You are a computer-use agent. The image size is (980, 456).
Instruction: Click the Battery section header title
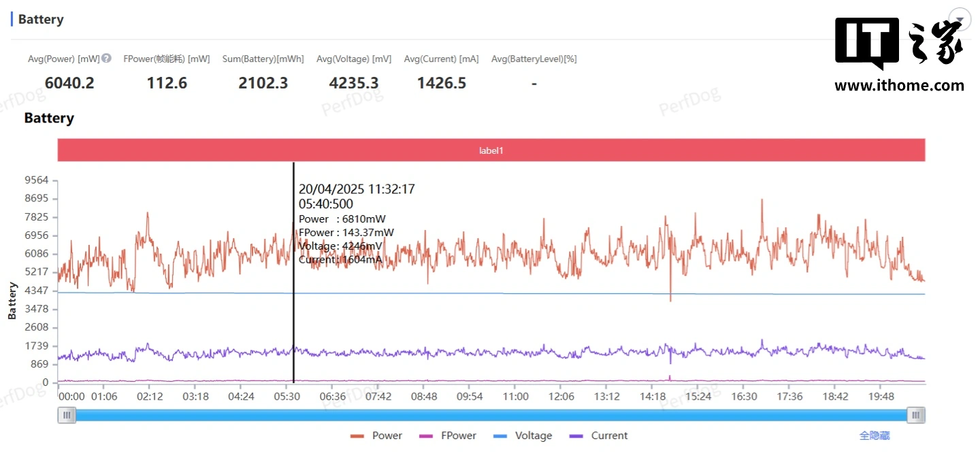tap(41, 20)
